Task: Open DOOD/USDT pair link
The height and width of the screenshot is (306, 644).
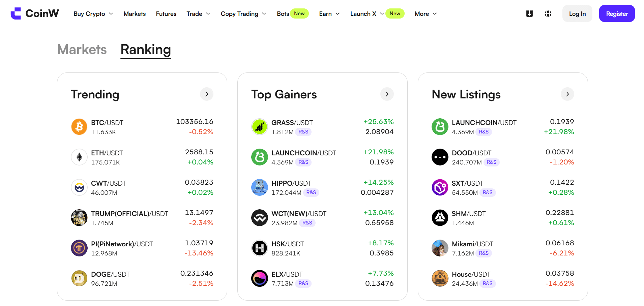Action: coord(472,153)
